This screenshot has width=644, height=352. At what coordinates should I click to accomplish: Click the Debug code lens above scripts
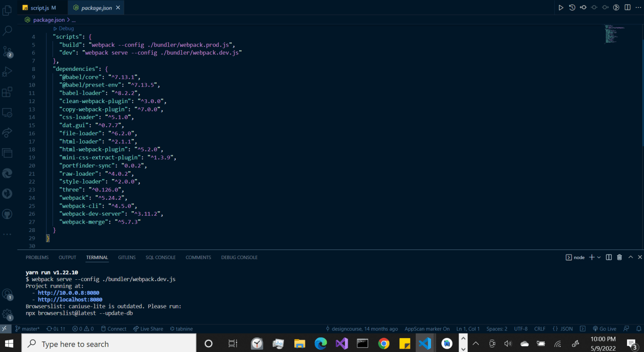click(66, 29)
